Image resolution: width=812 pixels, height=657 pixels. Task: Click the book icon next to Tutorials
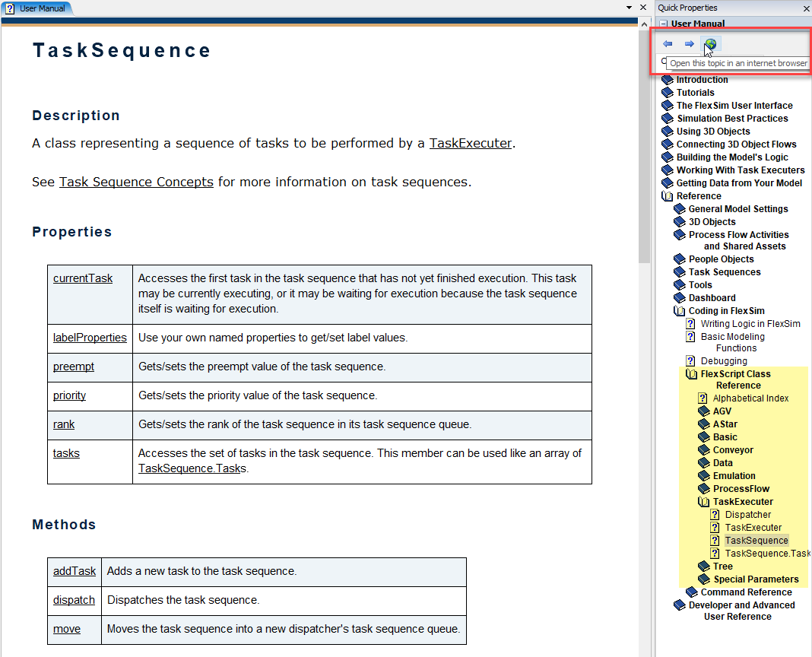click(668, 93)
